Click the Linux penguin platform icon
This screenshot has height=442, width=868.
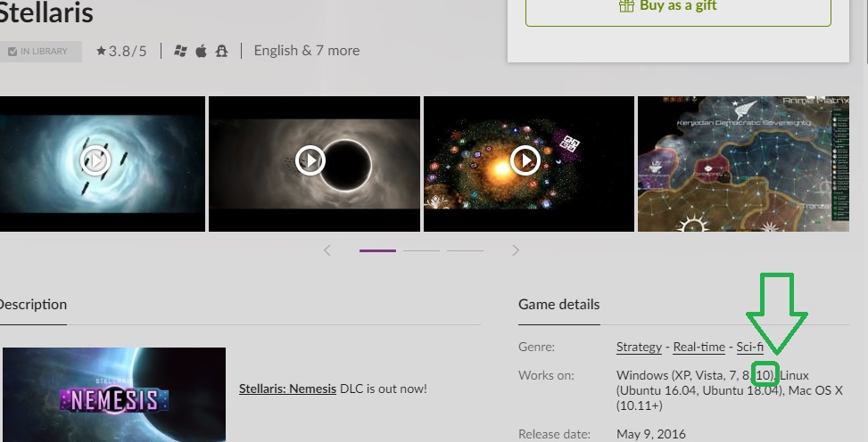(x=221, y=51)
